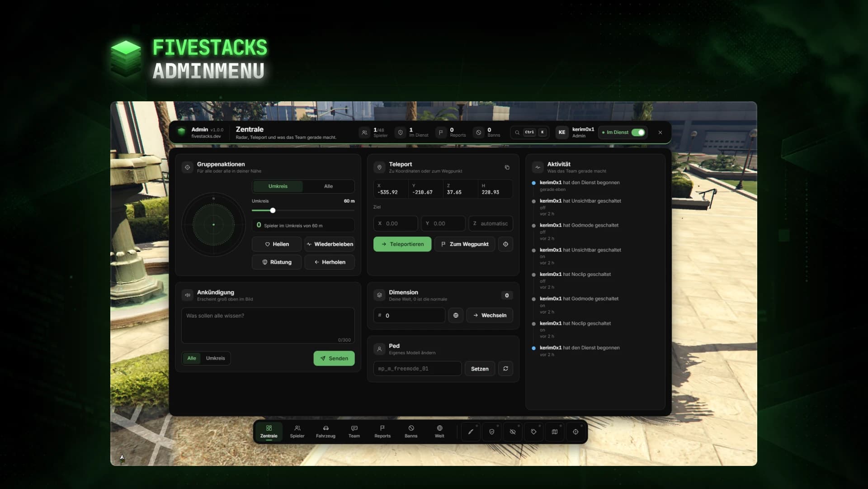The image size is (868, 489).
Task: Click the Rüstung button
Action: [x=277, y=262]
